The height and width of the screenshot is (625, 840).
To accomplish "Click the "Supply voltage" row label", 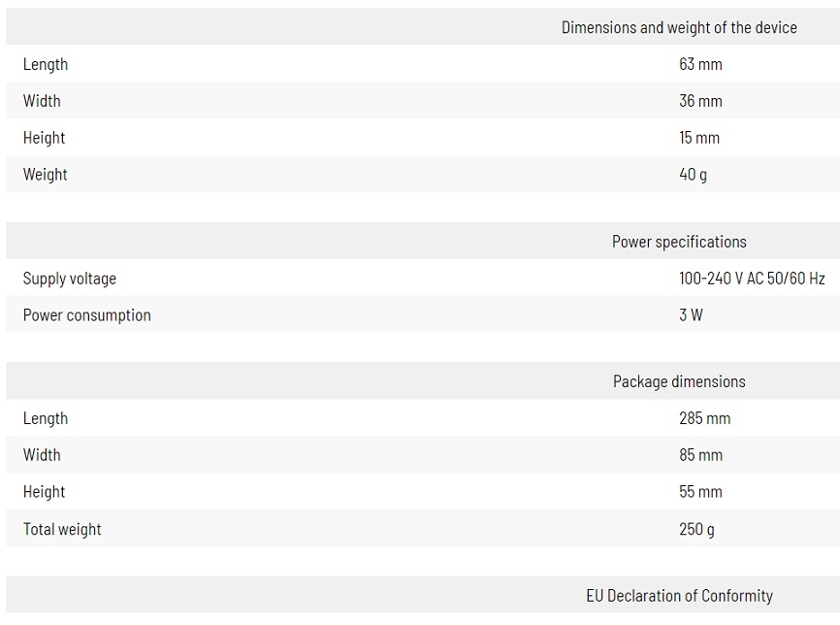I will point(70,280).
